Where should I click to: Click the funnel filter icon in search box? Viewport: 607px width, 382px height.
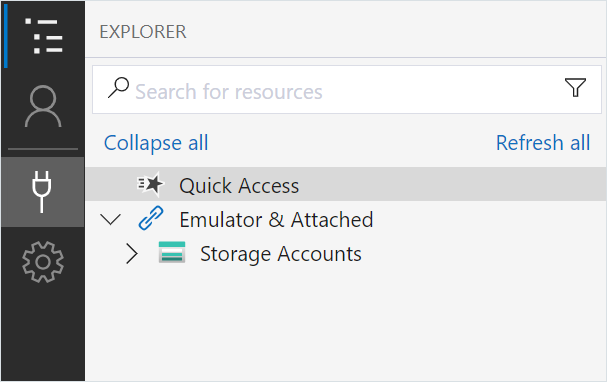point(575,87)
